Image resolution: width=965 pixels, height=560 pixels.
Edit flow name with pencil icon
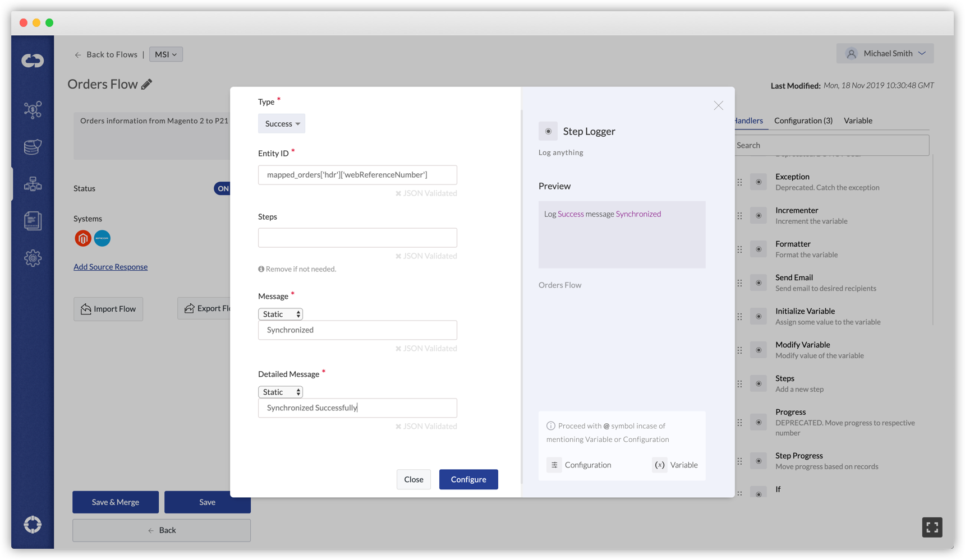[146, 84]
